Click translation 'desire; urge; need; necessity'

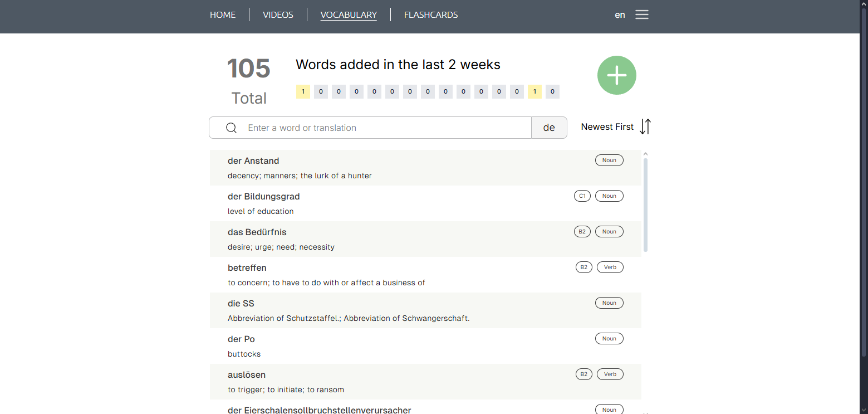pos(281,247)
